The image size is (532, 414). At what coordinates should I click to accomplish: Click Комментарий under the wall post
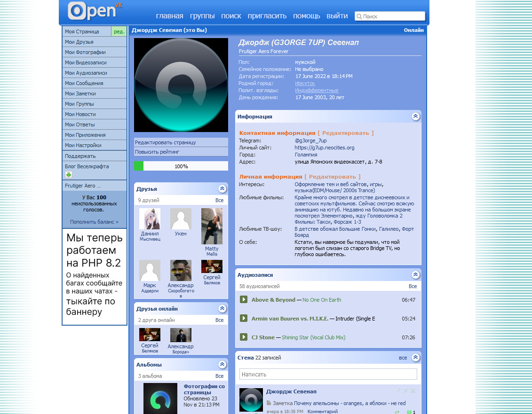tap(322, 411)
